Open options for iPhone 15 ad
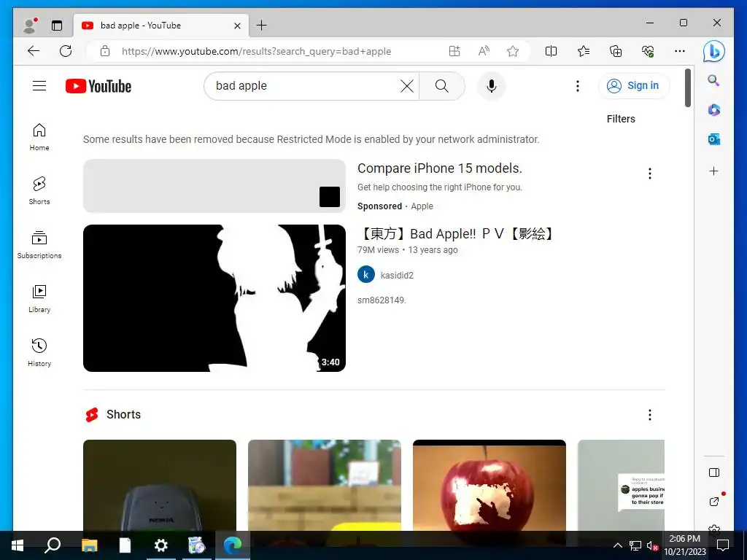Screen dimensions: 747x560 coord(649,174)
